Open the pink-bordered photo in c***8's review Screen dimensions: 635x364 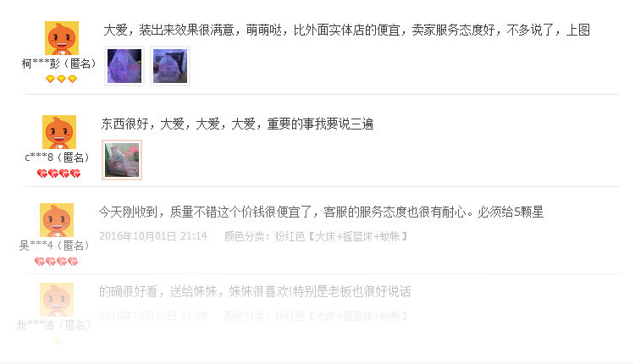[x=122, y=160]
